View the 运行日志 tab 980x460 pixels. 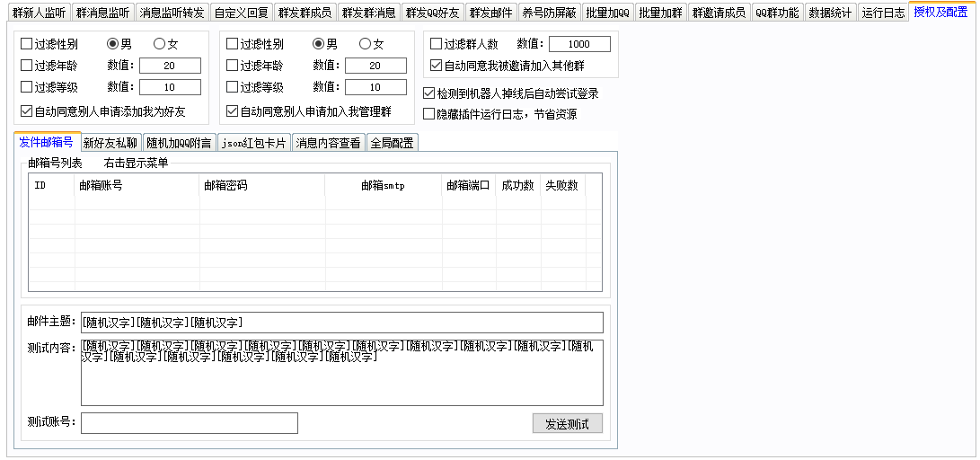coord(882,13)
